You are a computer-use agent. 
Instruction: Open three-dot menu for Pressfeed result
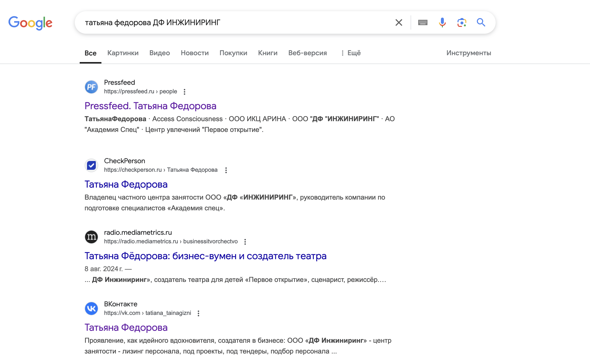point(185,92)
